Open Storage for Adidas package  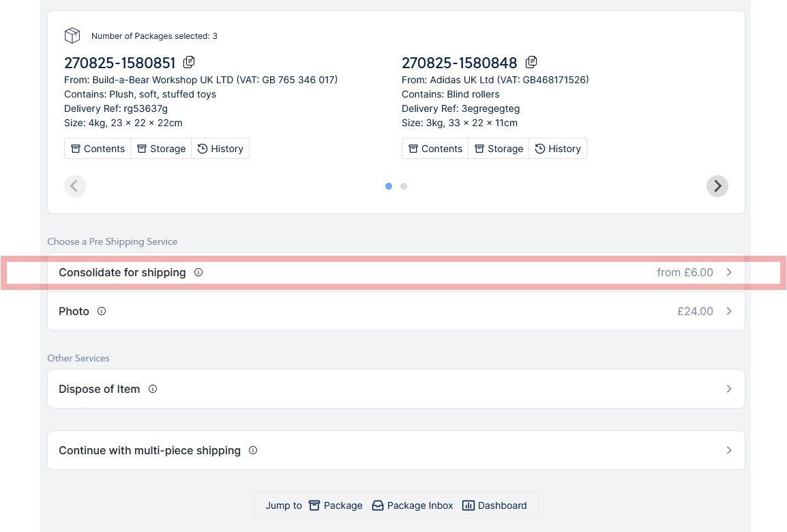pyautogui.click(x=499, y=149)
